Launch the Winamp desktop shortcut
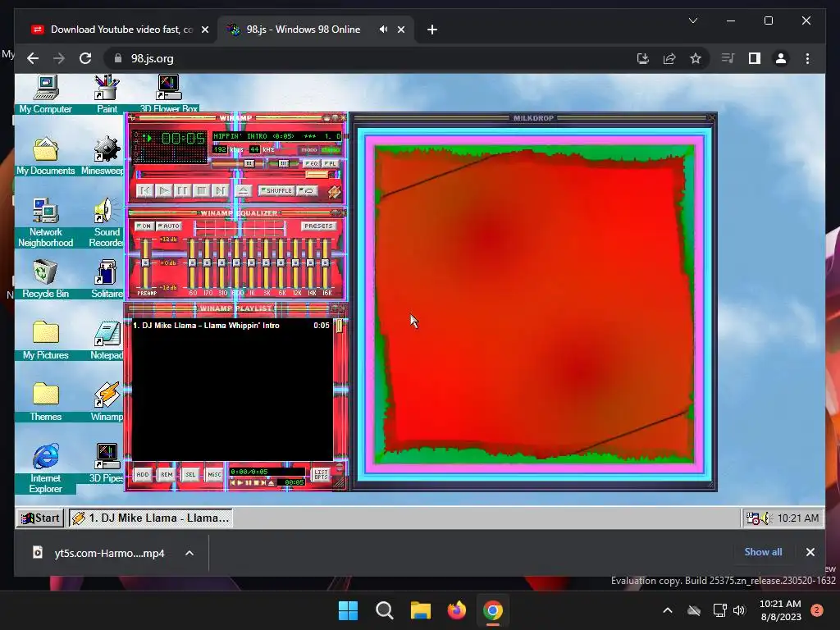 (x=106, y=402)
